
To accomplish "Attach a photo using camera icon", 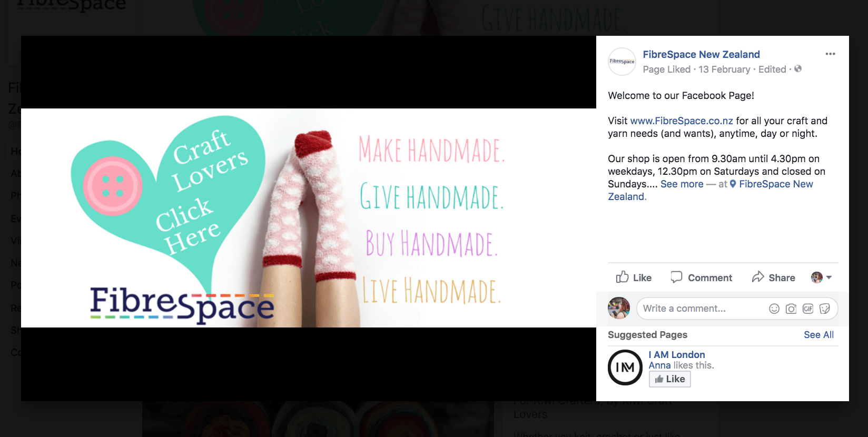I will coord(791,309).
